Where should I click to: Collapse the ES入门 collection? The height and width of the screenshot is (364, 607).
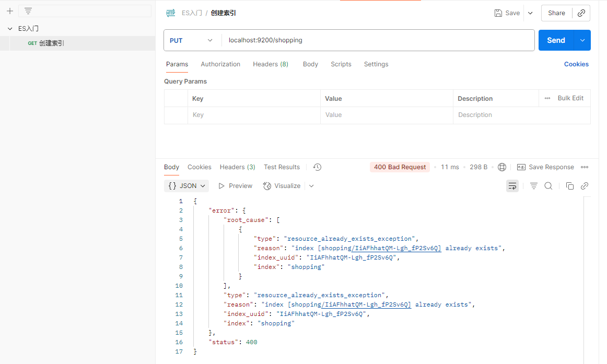coord(10,29)
